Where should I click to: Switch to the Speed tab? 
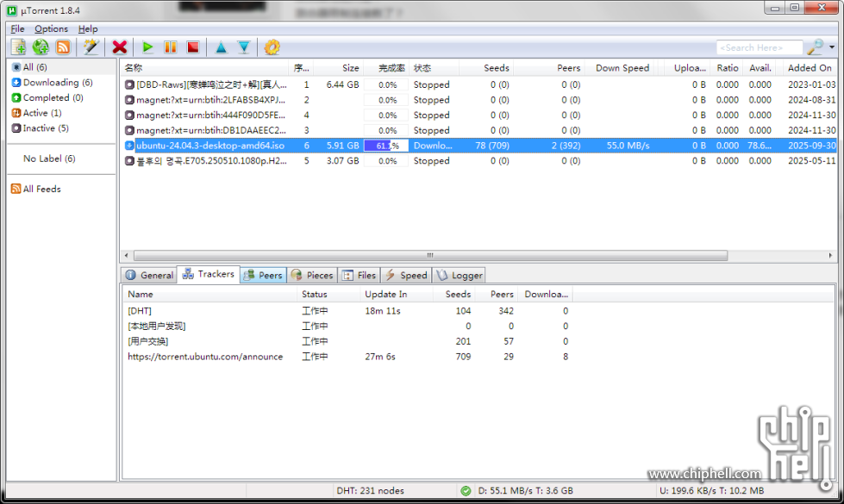[x=406, y=275]
